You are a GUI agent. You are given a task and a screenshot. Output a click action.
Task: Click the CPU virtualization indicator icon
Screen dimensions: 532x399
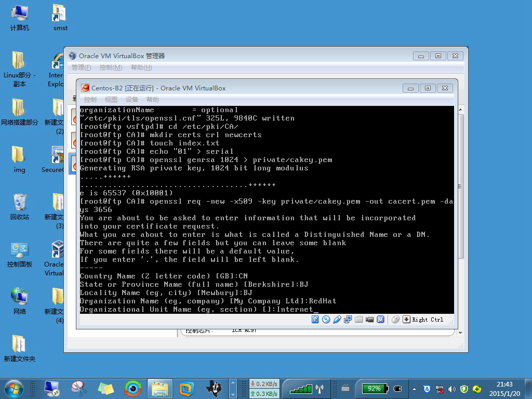point(381,320)
